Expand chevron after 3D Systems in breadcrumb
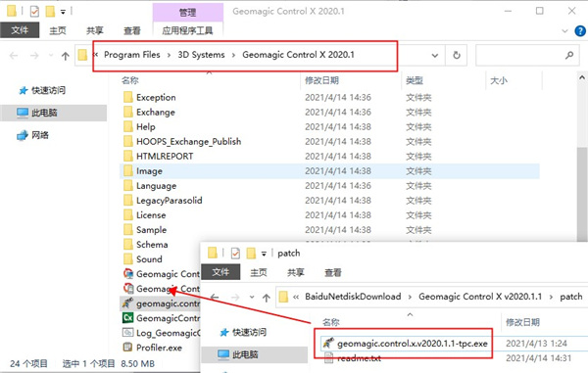Image resolution: width=588 pixels, height=373 pixels. coord(233,55)
